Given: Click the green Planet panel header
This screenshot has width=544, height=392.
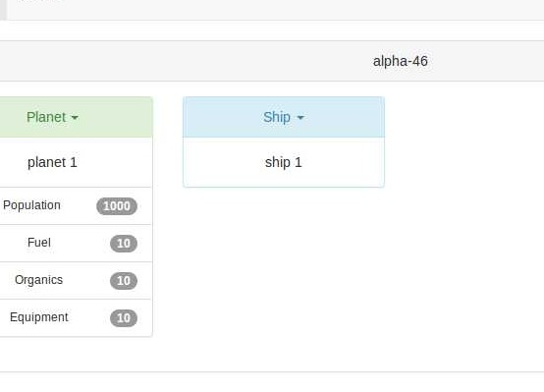Looking at the screenshot, I should pos(76,117).
